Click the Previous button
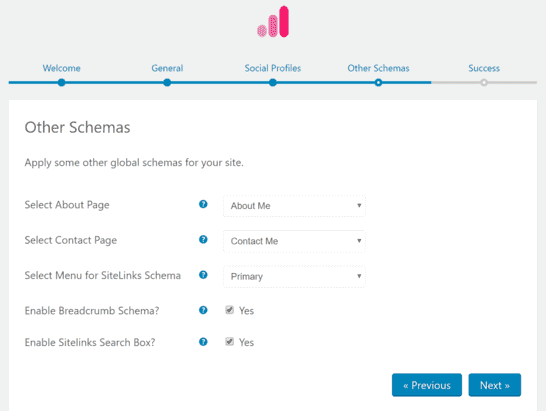Screen dimensions: 546x411 (x=427, y=385)
